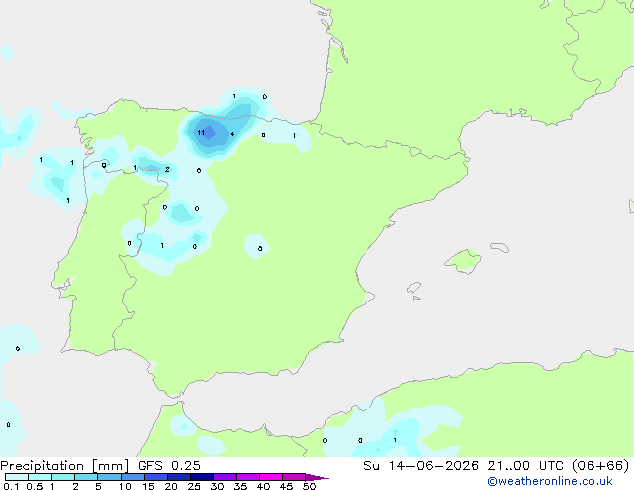Pick the 40–45 mm magenta legend swatch

pos(271,477)
